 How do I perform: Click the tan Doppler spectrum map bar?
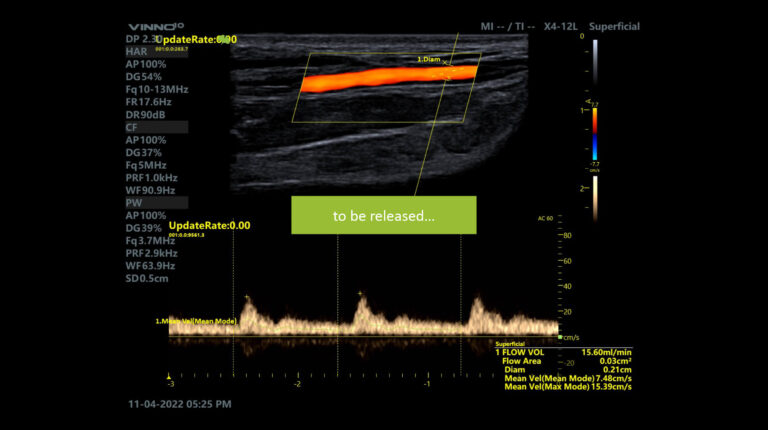(x=595, y=199)
